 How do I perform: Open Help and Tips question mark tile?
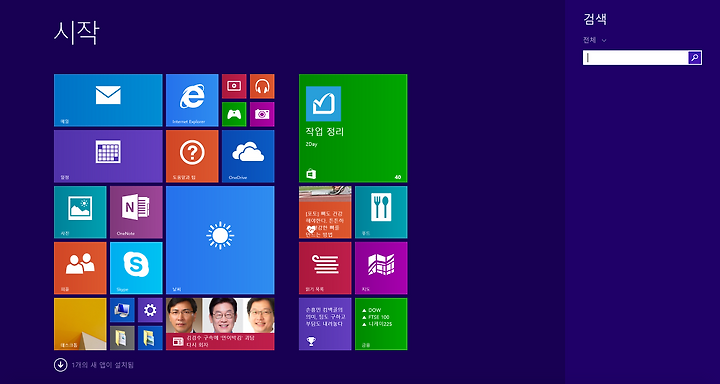click(192, 156)
